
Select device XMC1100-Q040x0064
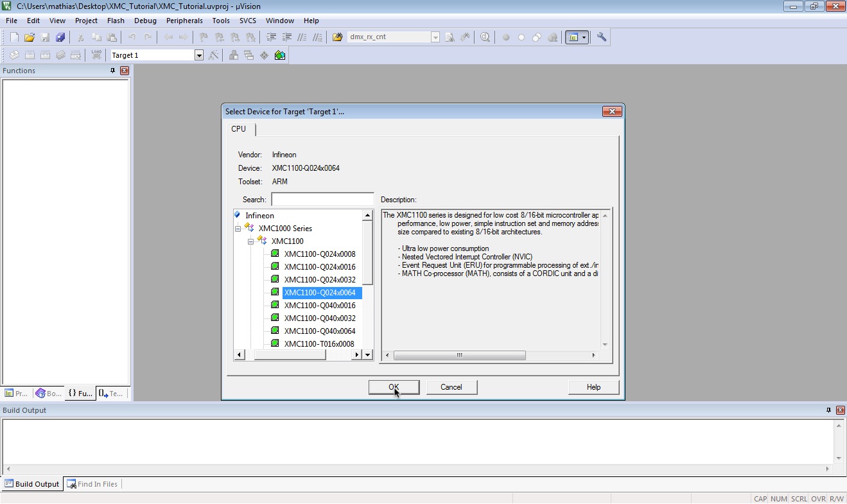tap(320, 331)
